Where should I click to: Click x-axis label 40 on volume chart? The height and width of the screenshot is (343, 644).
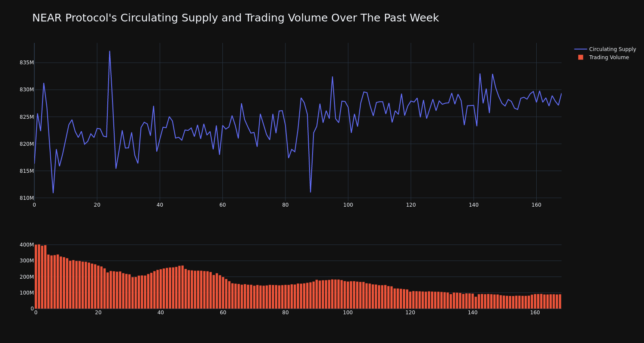[x=161, y=313]
